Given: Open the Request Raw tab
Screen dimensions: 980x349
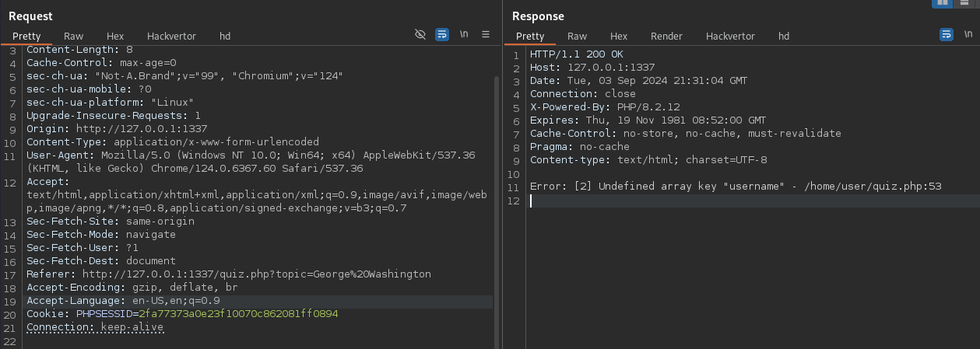Looking at the screenshot, I should pyautogui.click(x=74, y=36).
